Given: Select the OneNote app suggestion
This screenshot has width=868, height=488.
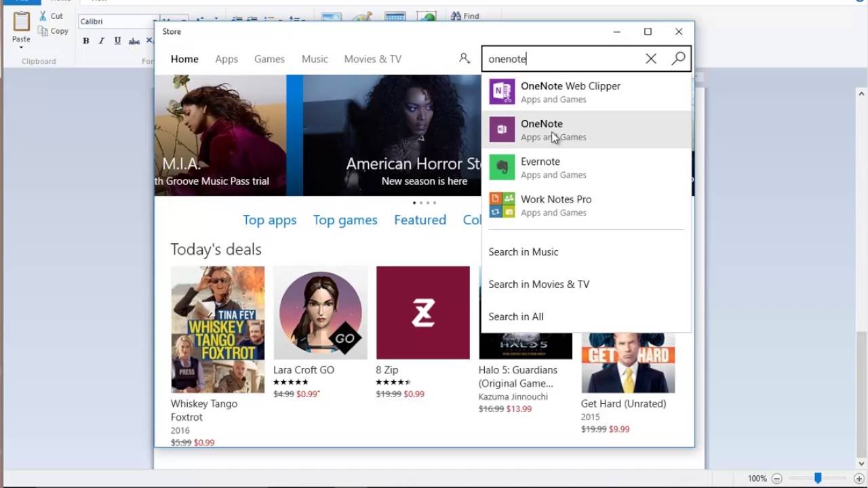Looking at the screenshot, I should tap(587, 129).
